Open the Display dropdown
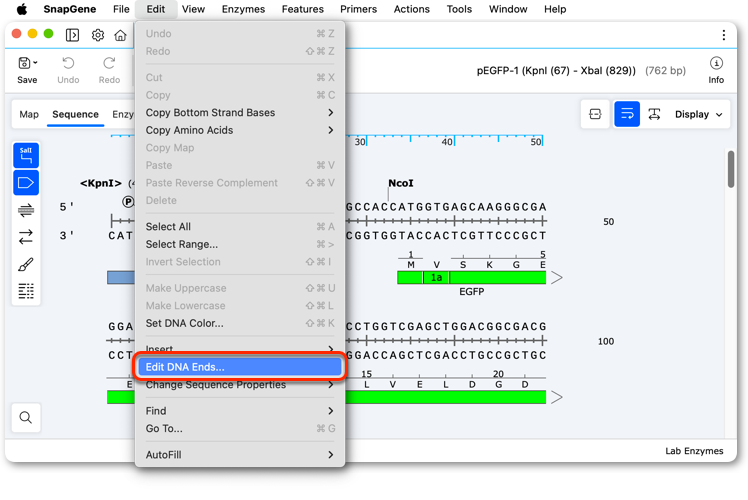The image size is (748, 500). tap(698, 115)
